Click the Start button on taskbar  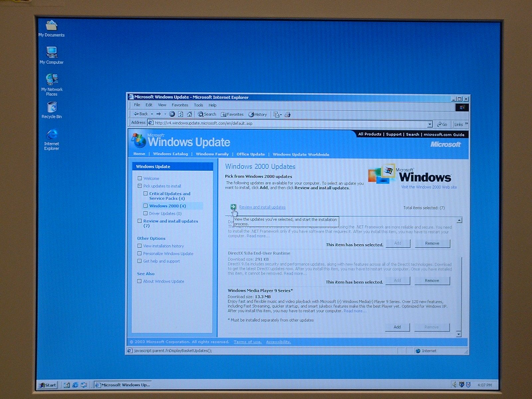pos(48,385)
